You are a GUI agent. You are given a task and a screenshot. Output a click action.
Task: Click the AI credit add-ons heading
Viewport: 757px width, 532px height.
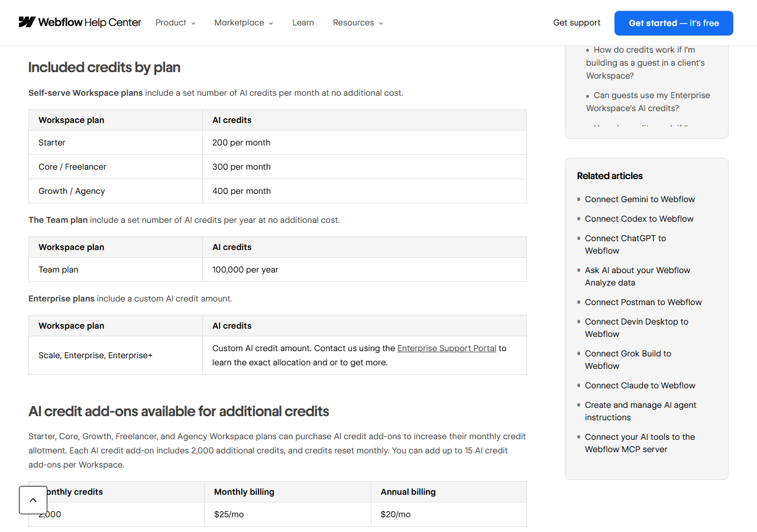[179, 411]
